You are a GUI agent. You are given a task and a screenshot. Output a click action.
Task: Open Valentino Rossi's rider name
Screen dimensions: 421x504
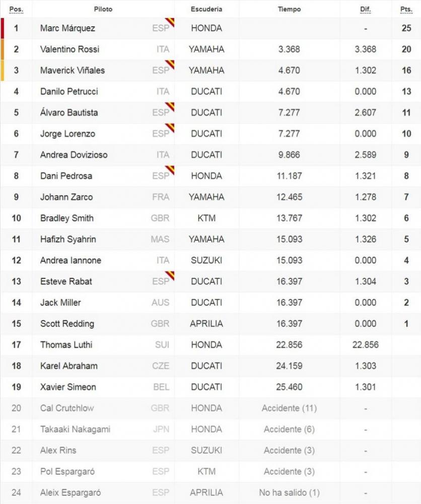69,49
